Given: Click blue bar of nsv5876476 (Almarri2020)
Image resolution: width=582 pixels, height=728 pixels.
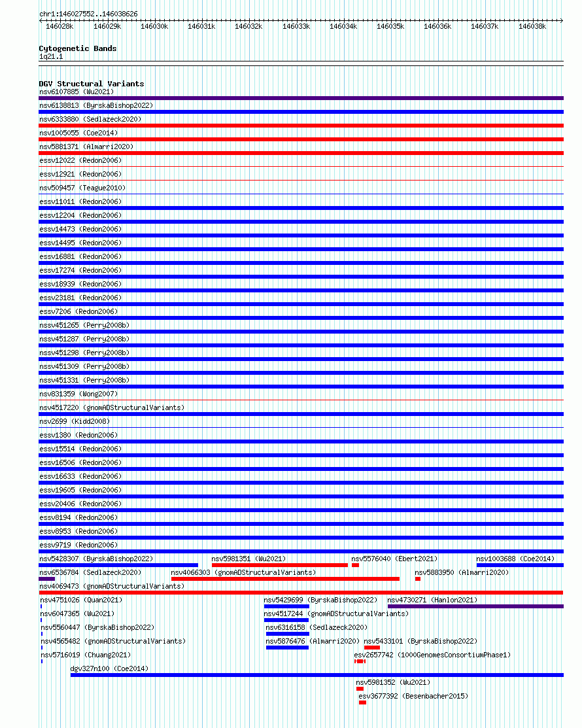Looking at the screenshot, I should [x=287, y=648].
